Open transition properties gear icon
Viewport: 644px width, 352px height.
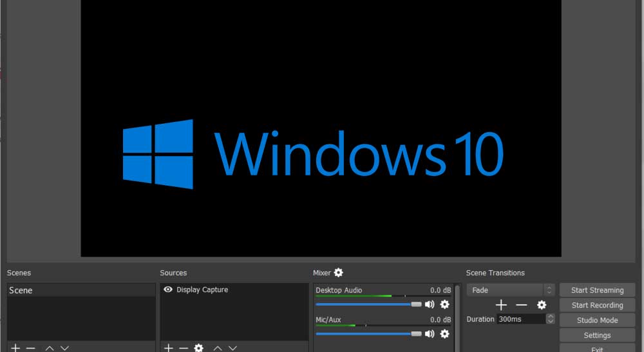542,305
